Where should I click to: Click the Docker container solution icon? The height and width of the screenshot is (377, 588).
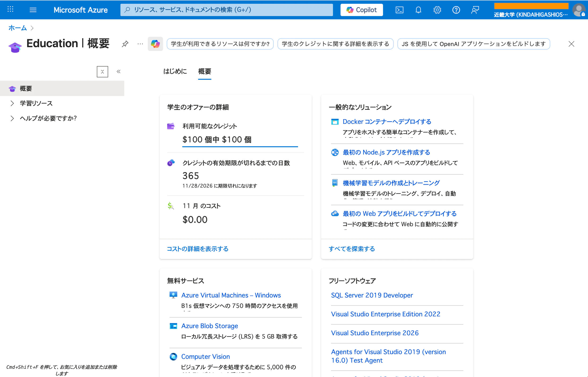tap(335, 122)
